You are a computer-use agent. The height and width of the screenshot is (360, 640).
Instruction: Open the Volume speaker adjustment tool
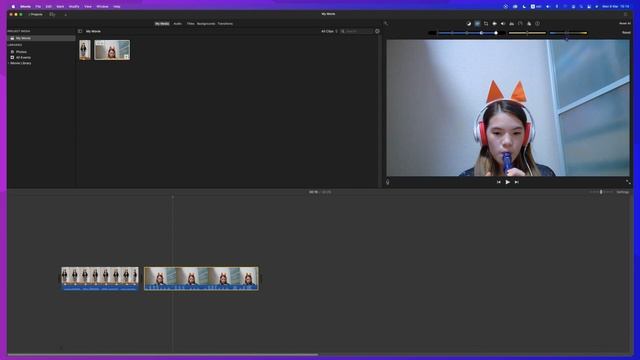[x=503, y=24]
